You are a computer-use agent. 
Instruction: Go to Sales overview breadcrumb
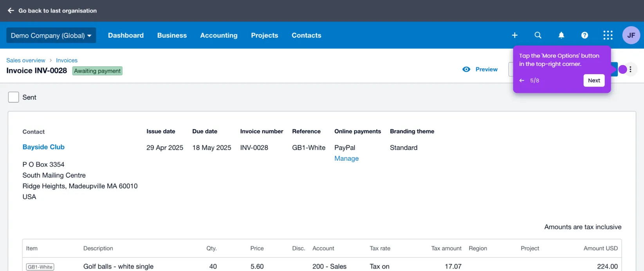pyautogui.click(x=26, y=60)
